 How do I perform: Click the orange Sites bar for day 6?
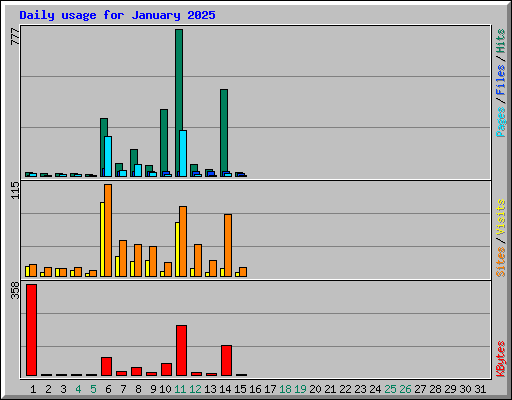click(108, 230)
